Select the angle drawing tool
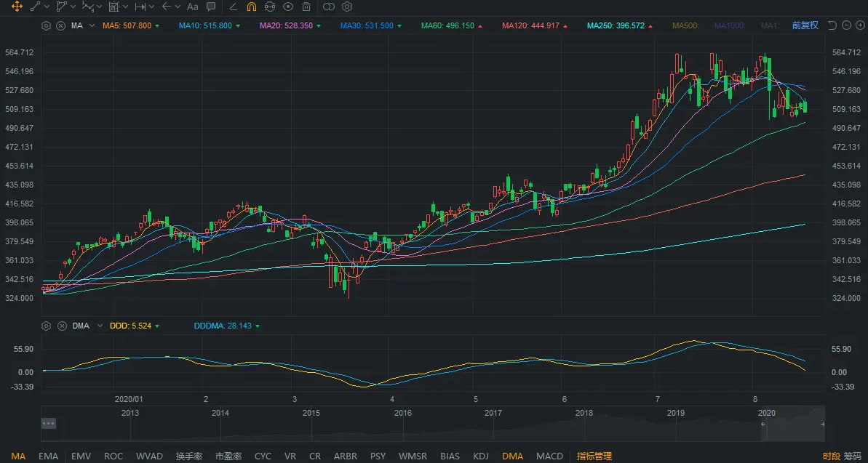This screenshot has width=868, height=463. pos(233,7)
